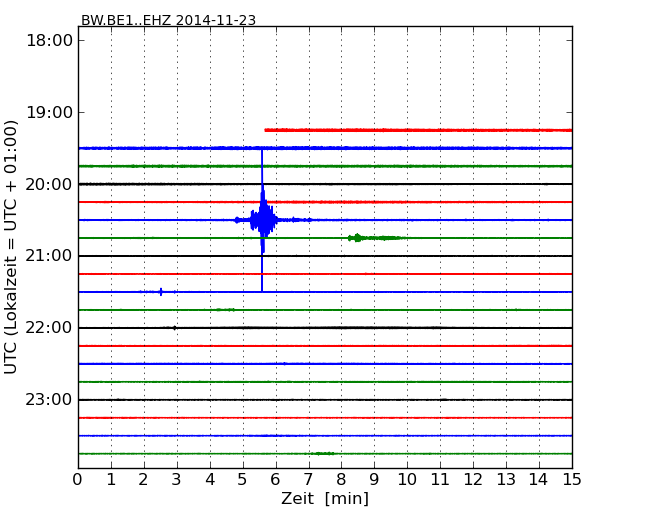Click the 21:00 y-axis label
Viewport: 650px width, 520px height.
49,256
